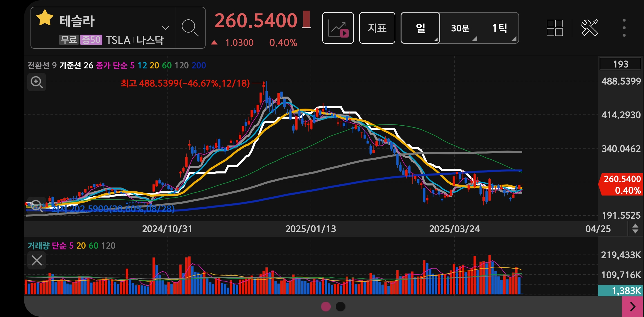The width and height of the screenshot is (644, 317).
Task: Expand the 테슬라 stock selector dropdown
Action: click(165, 28)
